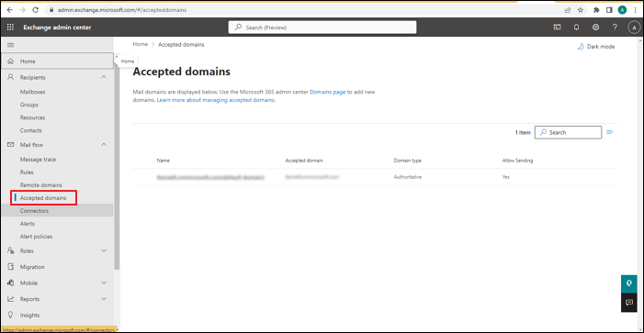Toggle the browser side panel icon
The image size is (644, 333).
coord(609,10)
